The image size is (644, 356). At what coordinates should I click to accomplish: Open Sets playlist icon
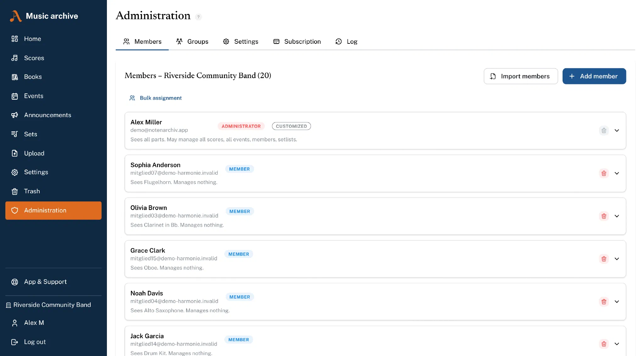pyautogui.click(x=14, y=134)
